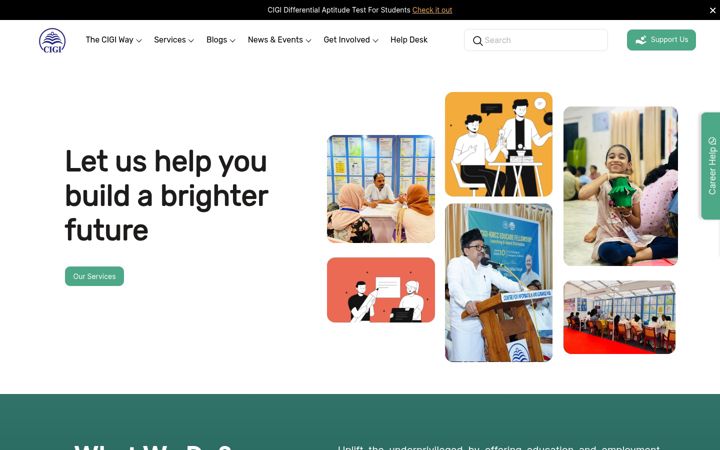The height and width of the screenshot is (450, 720).
Task: Open the counseling table photo thumbnail
Action: point(381,189)
